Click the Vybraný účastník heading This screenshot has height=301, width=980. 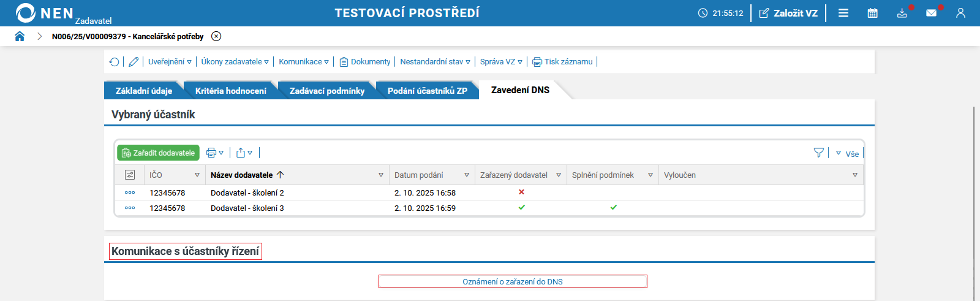[153, 115]
